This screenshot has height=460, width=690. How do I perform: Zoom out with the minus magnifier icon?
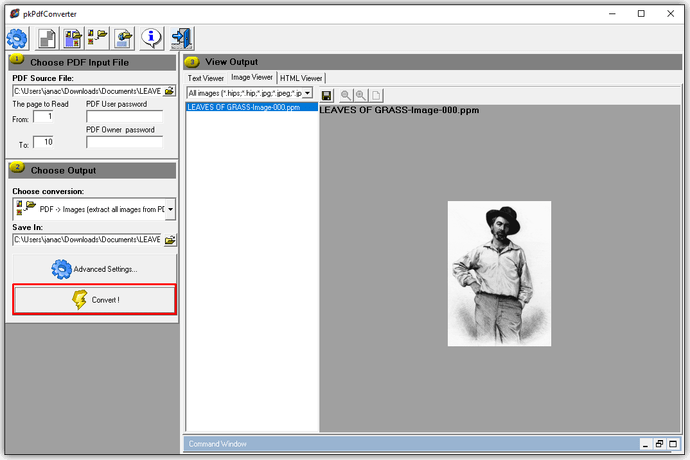coord(346,95)
